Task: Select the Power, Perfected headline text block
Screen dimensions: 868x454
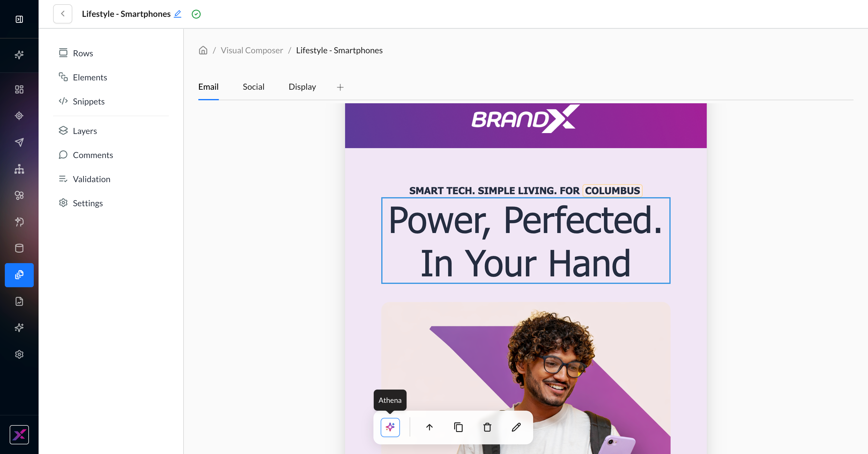Action: pos(526,241)
